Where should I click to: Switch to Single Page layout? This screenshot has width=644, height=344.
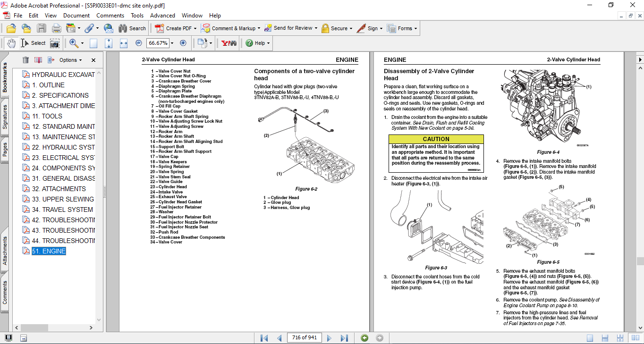click(x=590, y=338)
